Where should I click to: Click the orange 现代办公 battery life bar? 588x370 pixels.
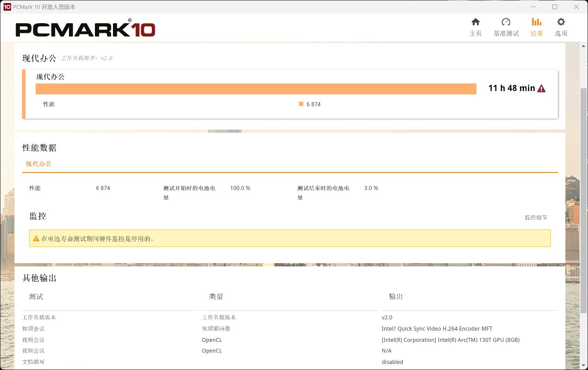(256, 89)
